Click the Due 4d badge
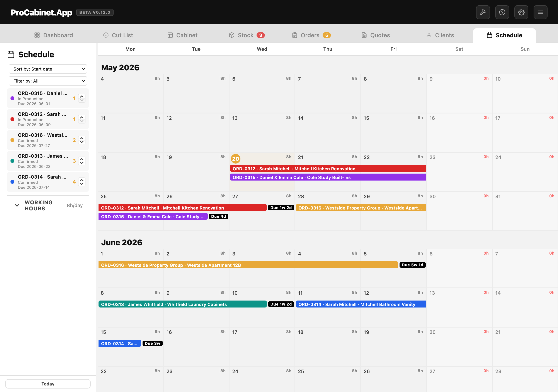This screenshot has height=392, width=558. [x=218, y=216]
